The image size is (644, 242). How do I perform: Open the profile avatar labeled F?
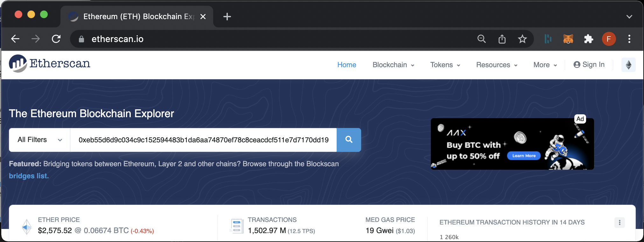609,39
